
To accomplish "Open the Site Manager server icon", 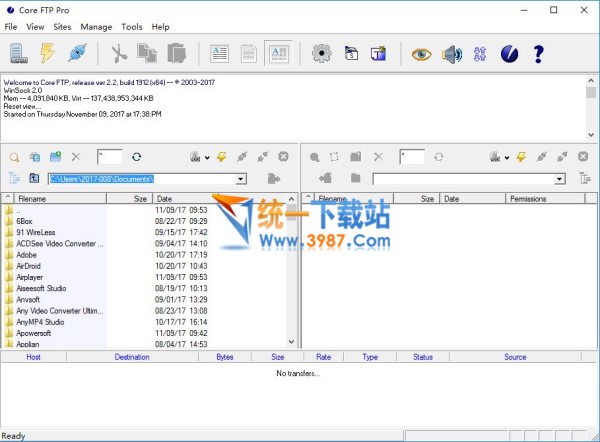I will [18, 53].
